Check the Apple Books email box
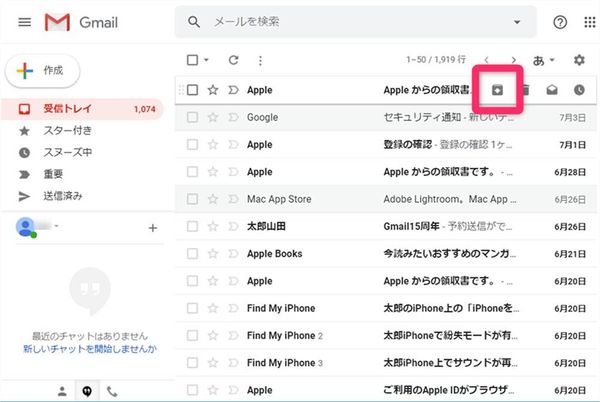This screenshot has width=600, height=402. point(192,253)
